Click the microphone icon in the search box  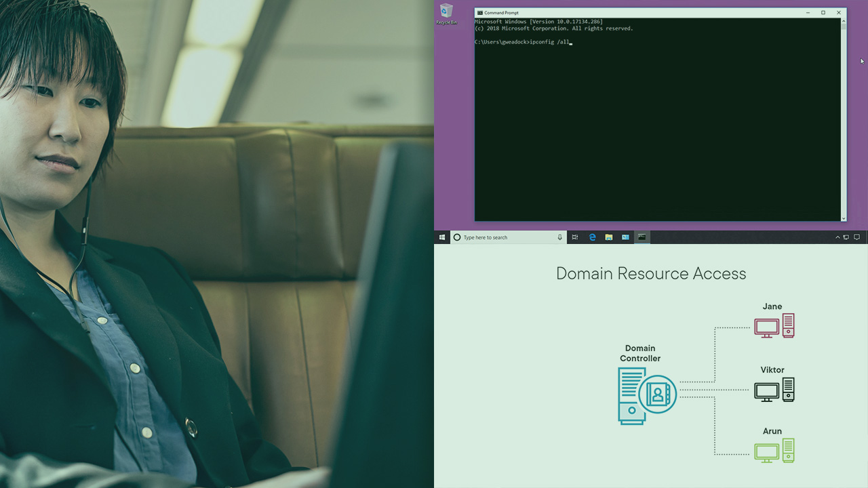559,237
